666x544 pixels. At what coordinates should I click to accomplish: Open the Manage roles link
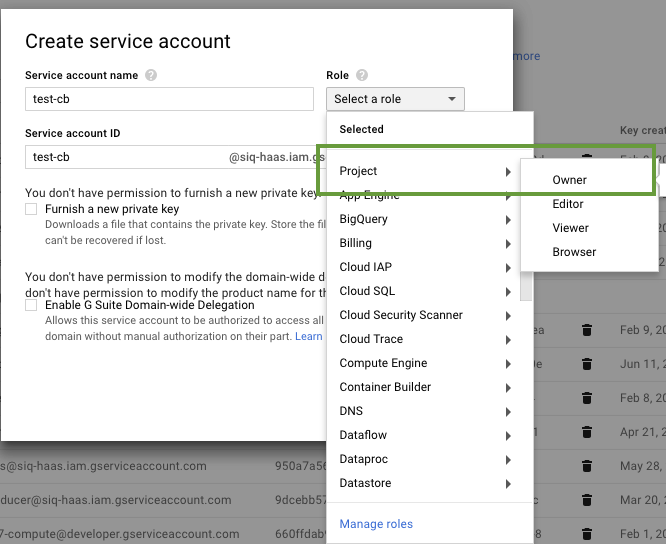pyautogui.click(x=376, y=524)
